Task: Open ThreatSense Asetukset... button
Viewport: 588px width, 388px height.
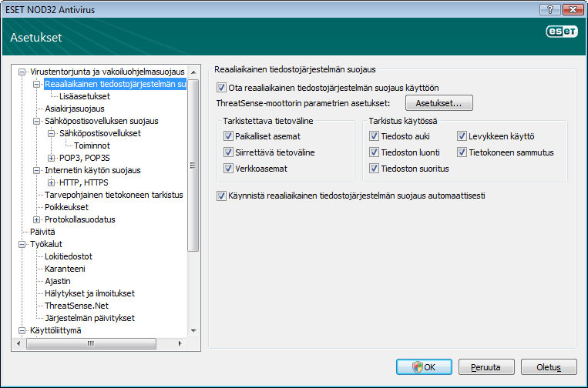Action: point(439,103)
